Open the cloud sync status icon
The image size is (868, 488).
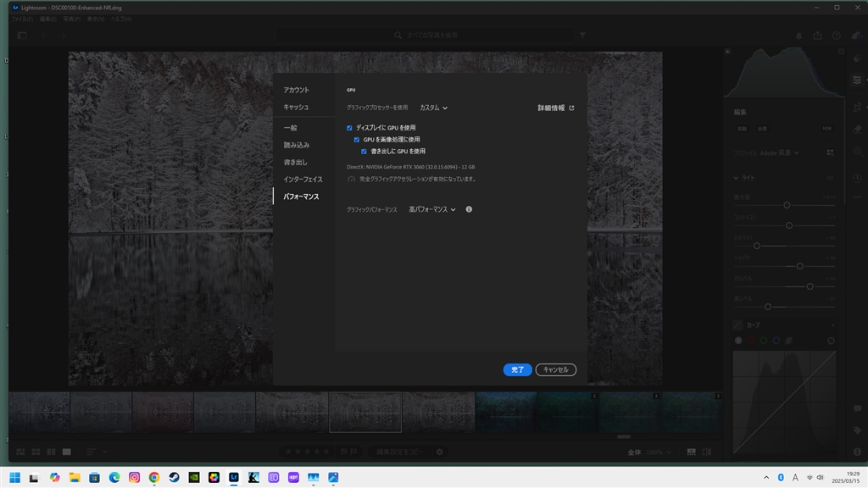tap(856, 36)
